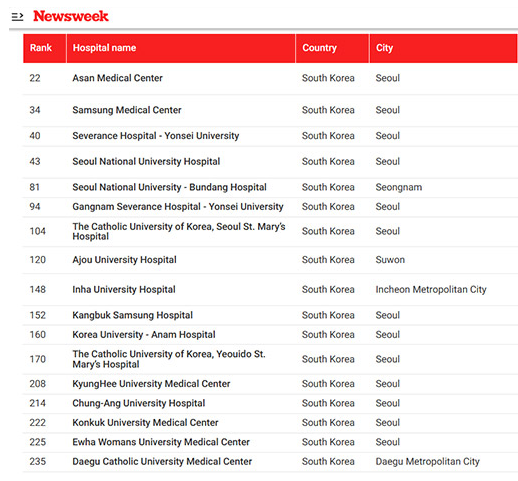Click Daegu Metropolitan City cell

point(428,462)
